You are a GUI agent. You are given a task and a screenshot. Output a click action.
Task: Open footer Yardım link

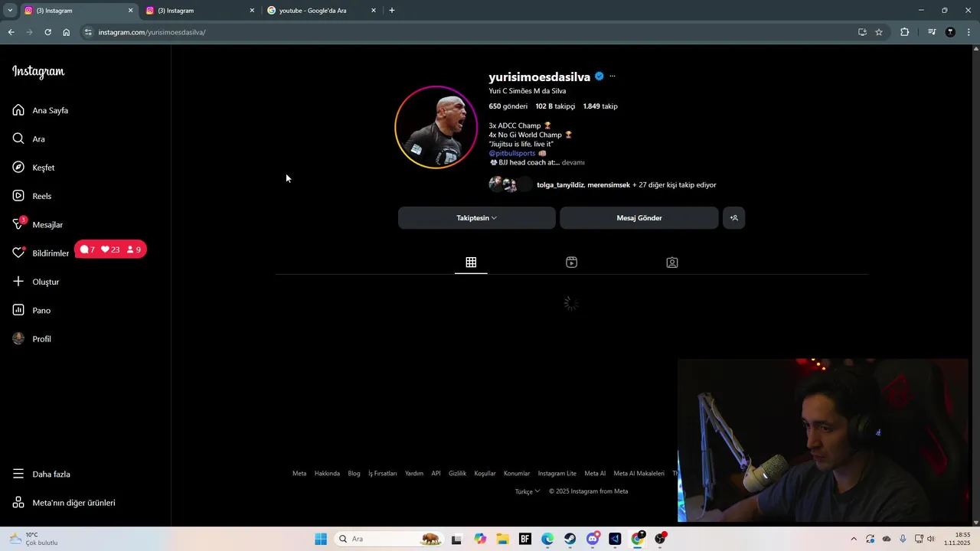[414, 474]
